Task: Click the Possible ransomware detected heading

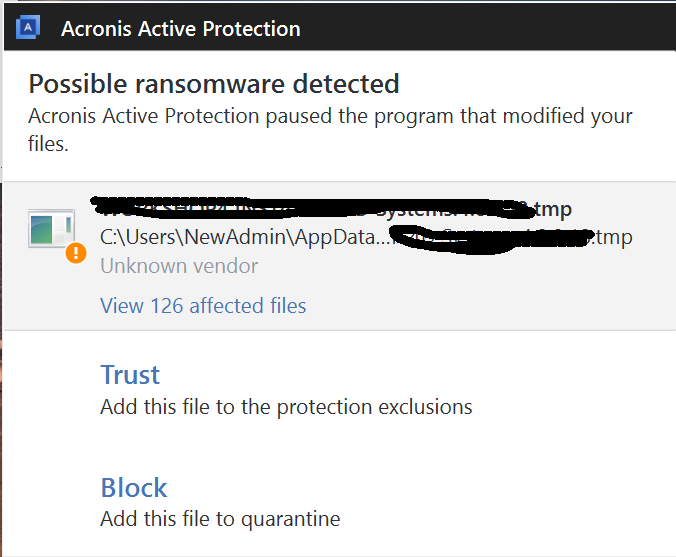Action: 214,84
